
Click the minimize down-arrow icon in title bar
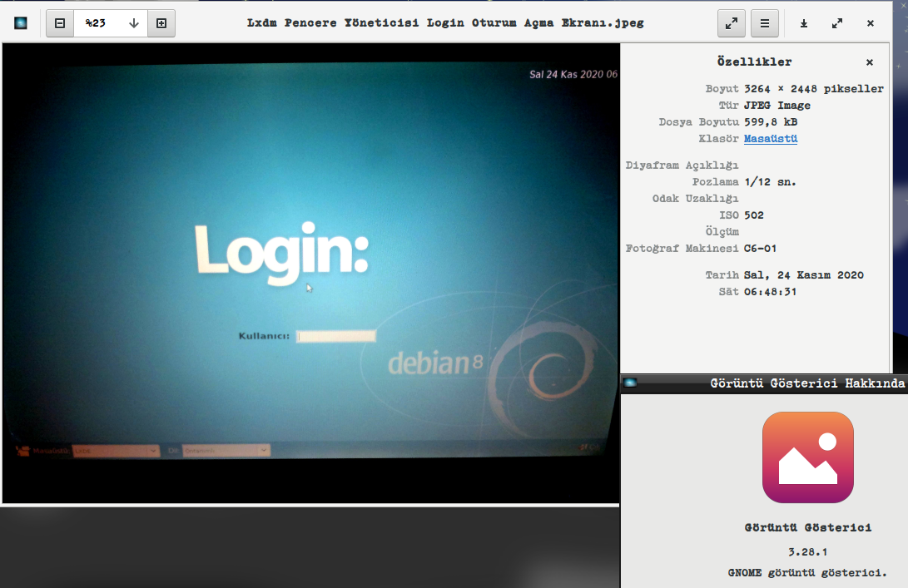pyautogui.click(x=804, y=23)
